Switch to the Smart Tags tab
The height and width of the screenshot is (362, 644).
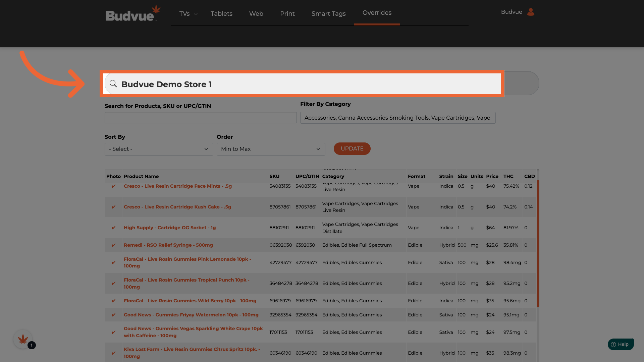coord(328,14)
